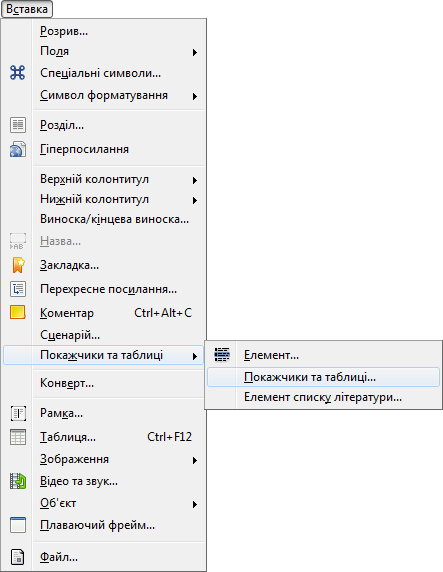Click the Плаваючий фрейм window icon
The image size is (443, 572).
(18, 525)
